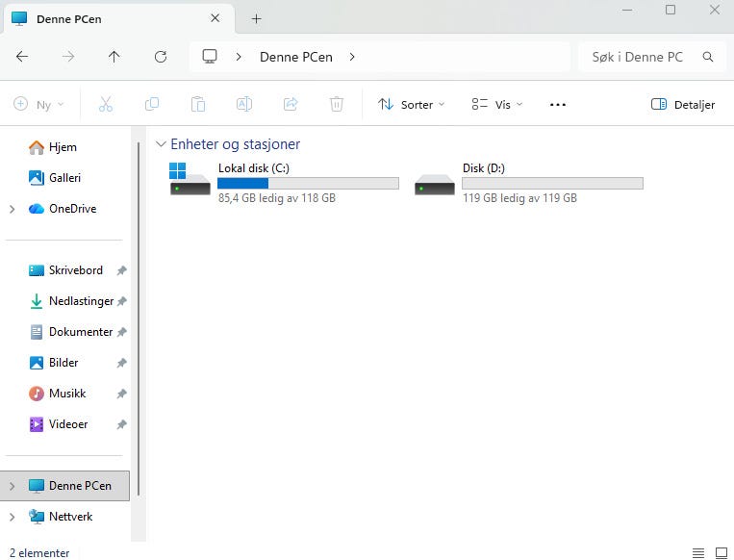Click chevron after Denne PCen breadcrumb
734x560 pixels.
coord(352,57)
